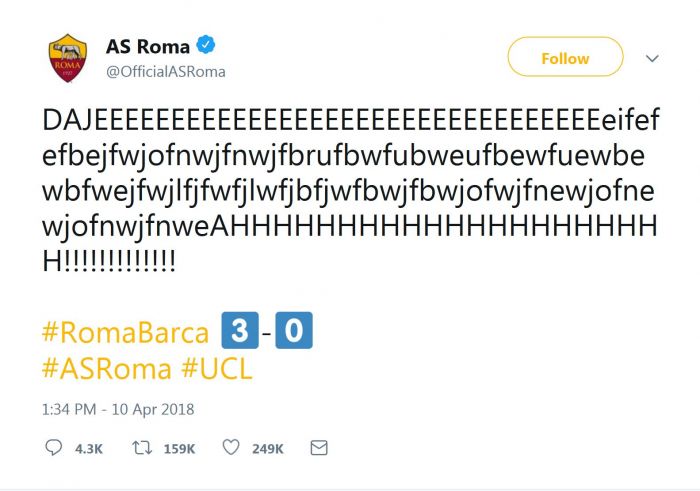View the 249K likes count
The width and height of the screenshot is (700, 491).
[x=267, y=449]
